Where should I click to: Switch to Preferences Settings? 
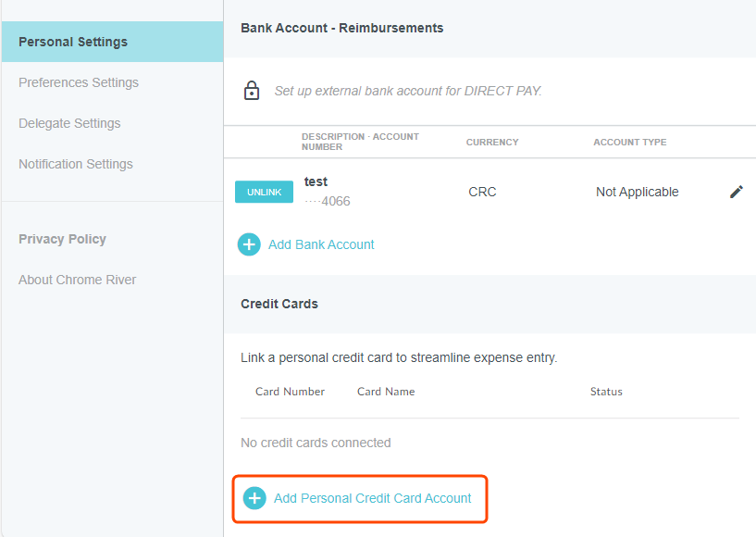pyautogui.click(x=79, y=82)
